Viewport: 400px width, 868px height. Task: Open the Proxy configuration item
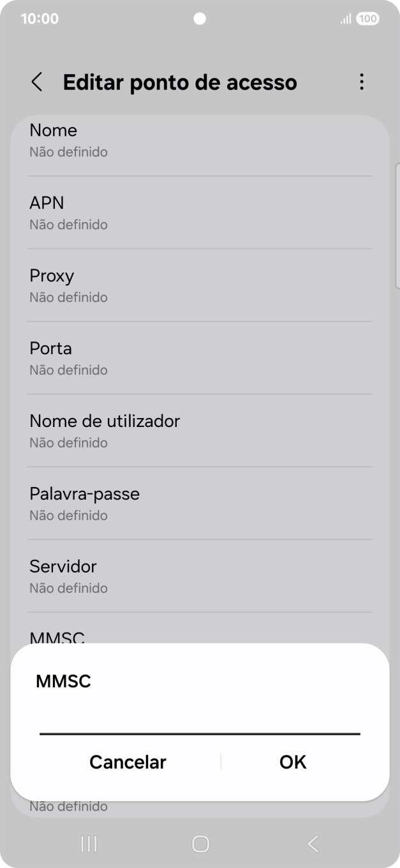(200, 285)
